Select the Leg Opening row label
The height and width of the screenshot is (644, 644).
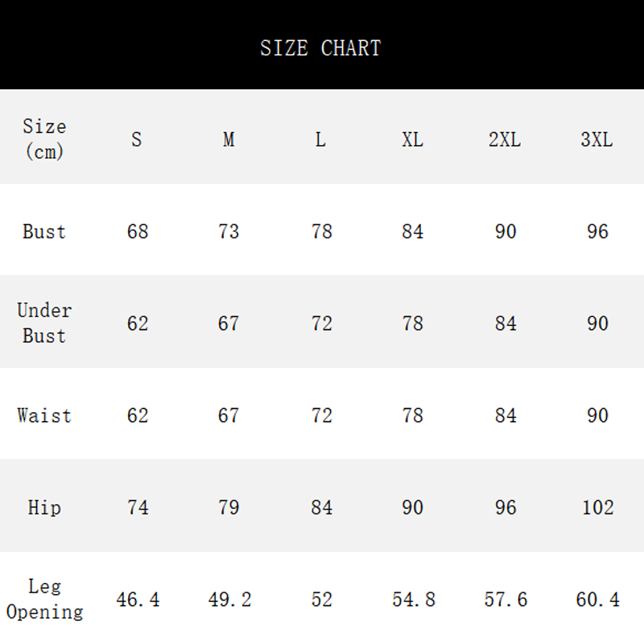coord(44,599)
